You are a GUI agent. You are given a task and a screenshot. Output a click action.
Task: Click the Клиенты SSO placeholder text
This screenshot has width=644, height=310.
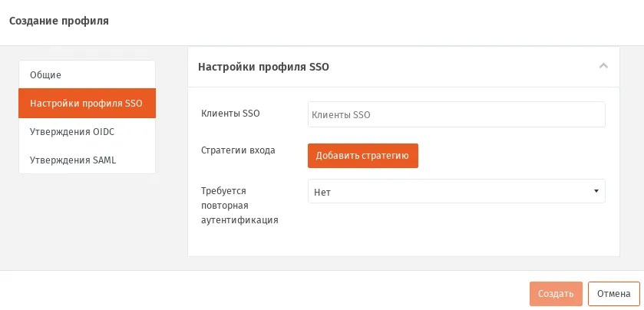point(341,115)
